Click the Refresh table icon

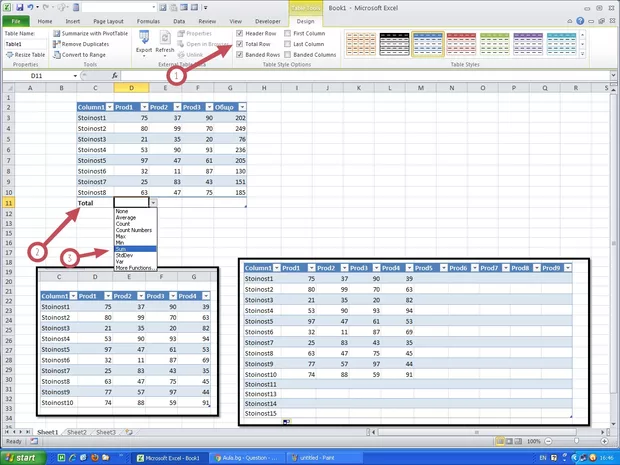(165, 40)
